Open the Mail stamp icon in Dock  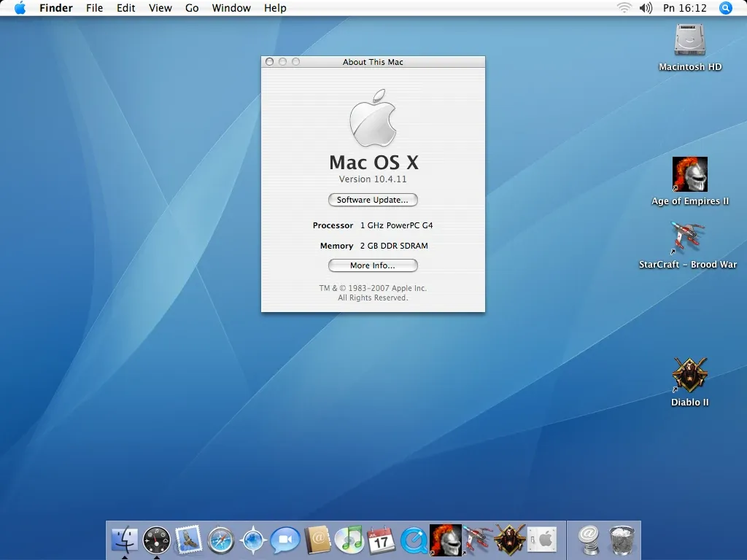tap(189, 540)
